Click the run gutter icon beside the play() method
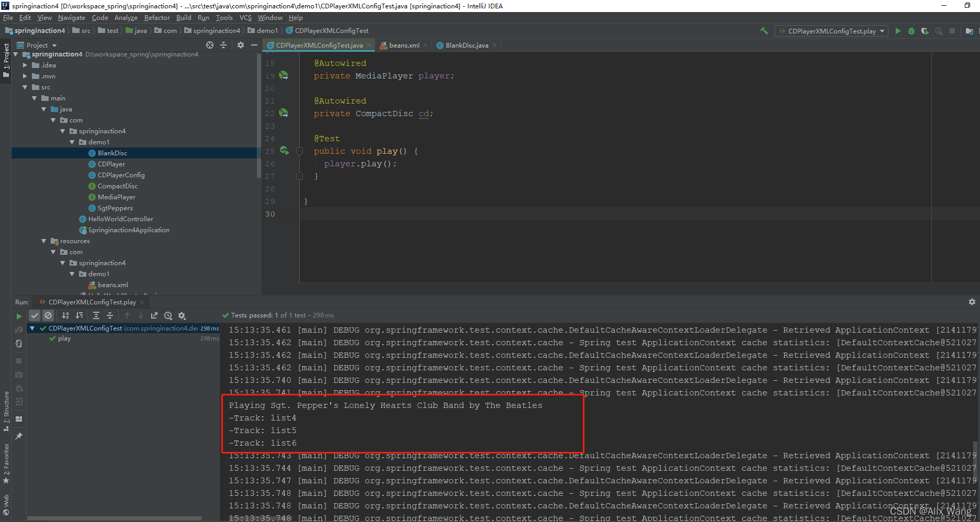980x522 pixels. click(x=284, y=151)
